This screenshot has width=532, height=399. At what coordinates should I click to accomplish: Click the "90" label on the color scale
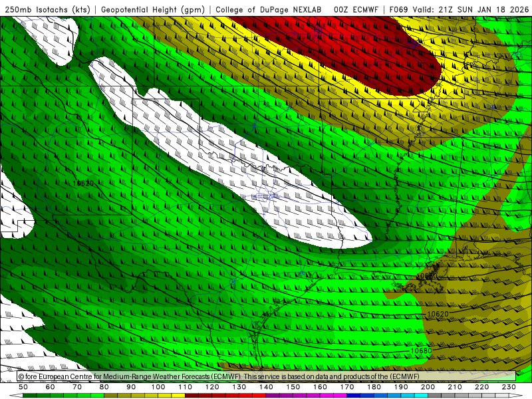(x=131, y=387)
